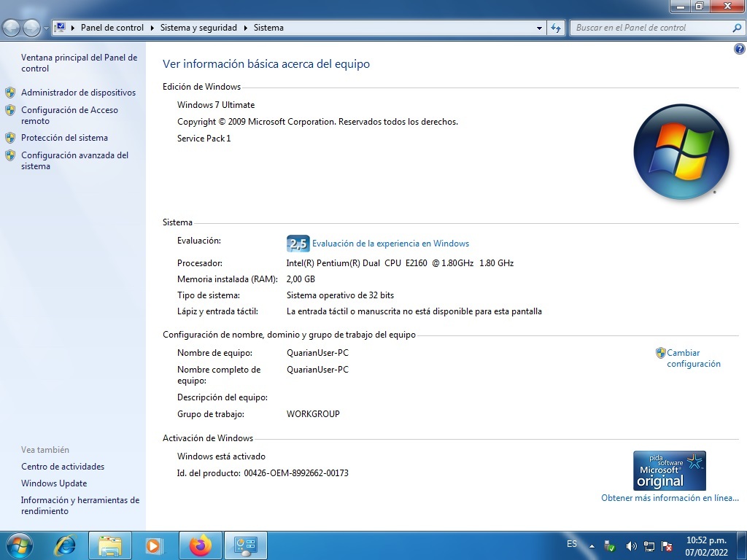Open Administrador de dispositivos link

coord(79,93)
